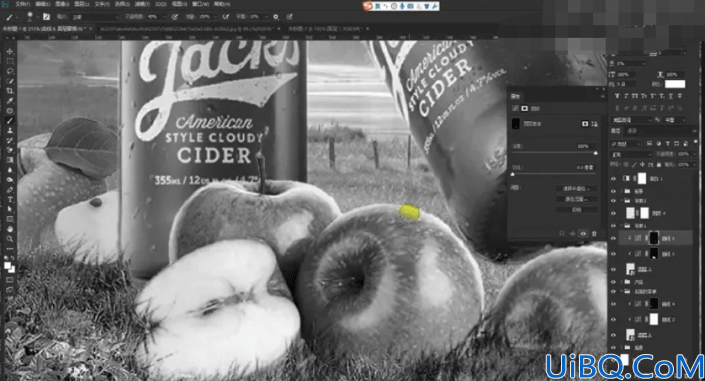Select the Horizontal Type tool

point(9,200)
